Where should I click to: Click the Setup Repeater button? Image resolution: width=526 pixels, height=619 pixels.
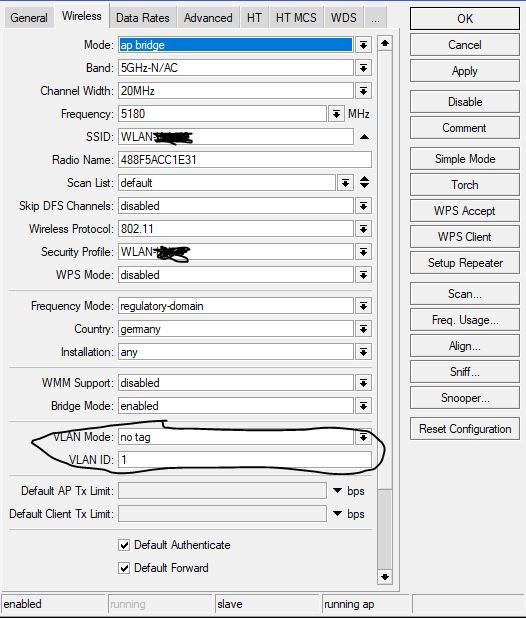[465, 263]
